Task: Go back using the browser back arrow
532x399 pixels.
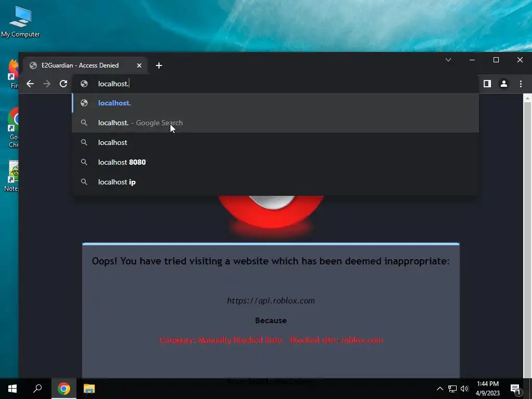Action: 30,84
